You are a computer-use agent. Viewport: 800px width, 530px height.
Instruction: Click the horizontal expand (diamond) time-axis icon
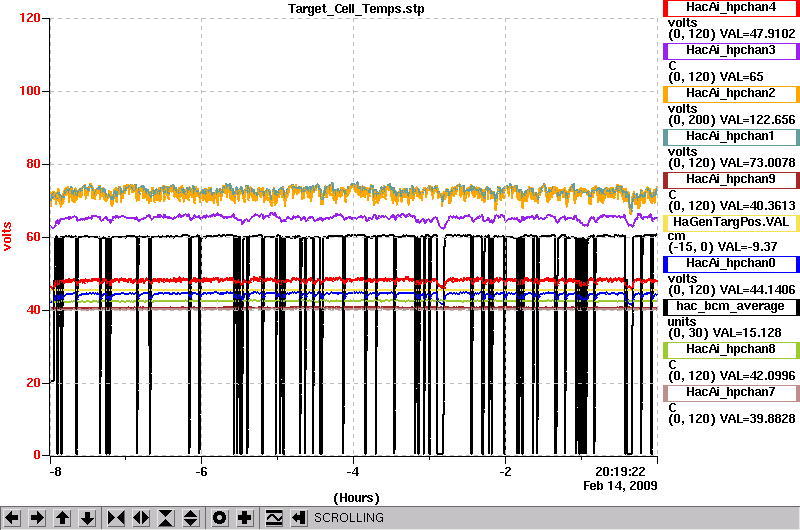141,518
